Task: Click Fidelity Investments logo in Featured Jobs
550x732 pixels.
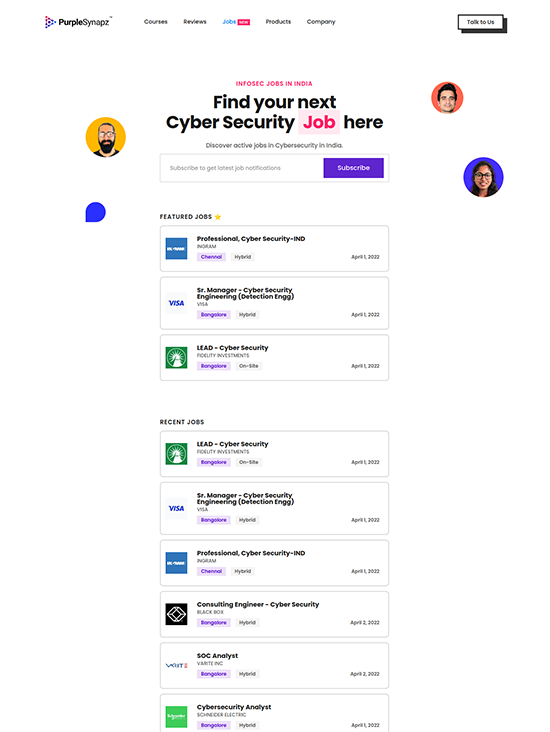Action: [x=176, y=358]
